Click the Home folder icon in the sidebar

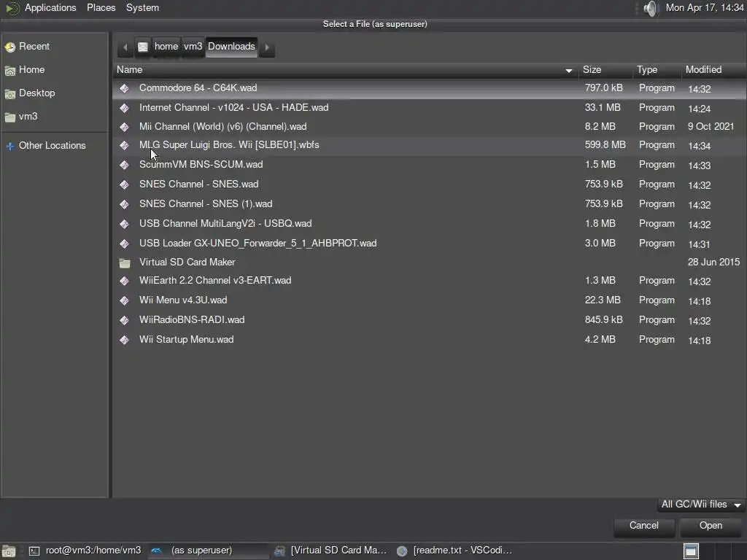tap(10, 71)
